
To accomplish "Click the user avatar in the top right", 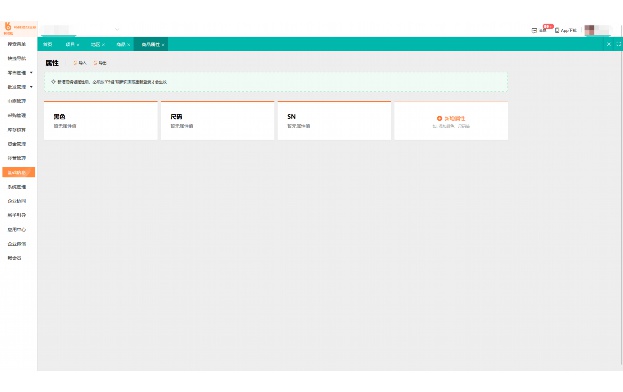I will pos(590,30).
